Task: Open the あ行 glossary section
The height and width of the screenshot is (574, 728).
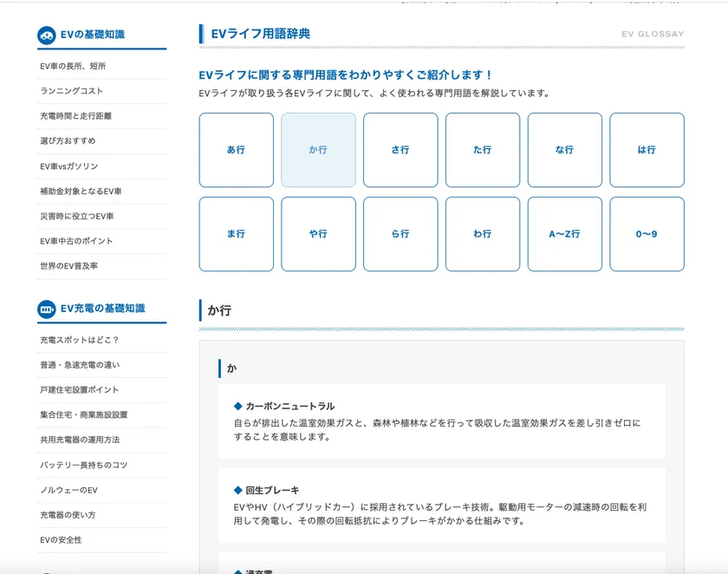Action: [x=237, y=150]
